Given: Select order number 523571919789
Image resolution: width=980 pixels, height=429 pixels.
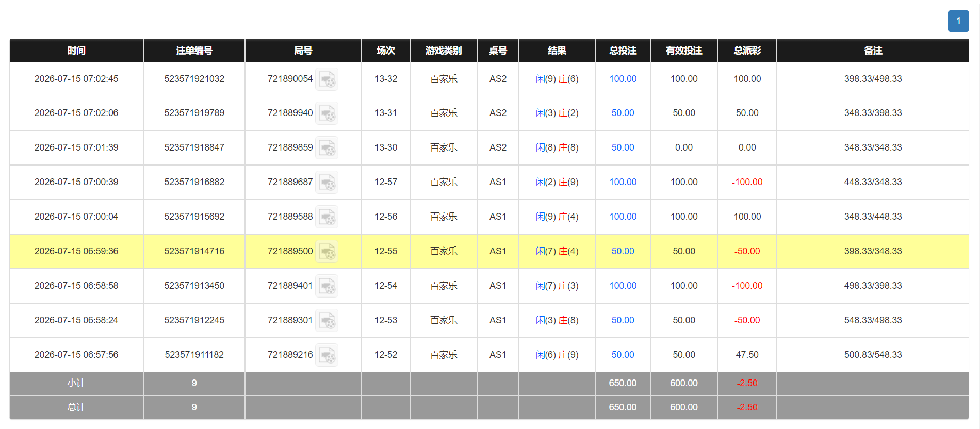Looking at the screenshot, I should tap(194, 113).
